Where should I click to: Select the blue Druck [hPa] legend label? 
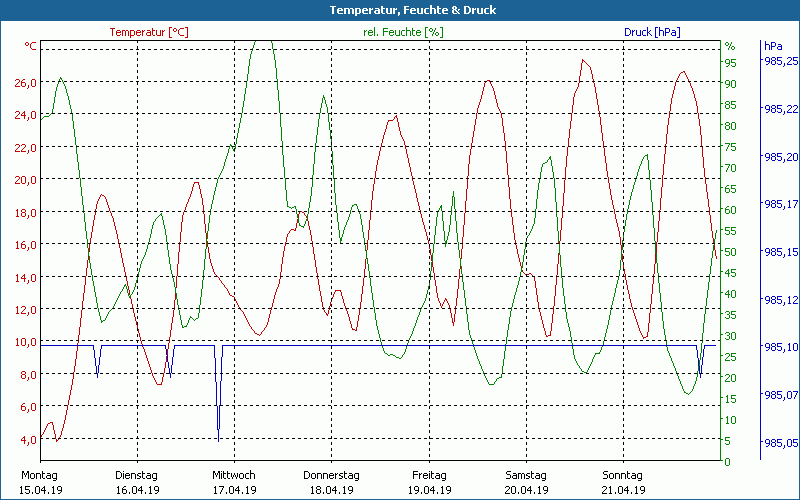coord(652,32)
